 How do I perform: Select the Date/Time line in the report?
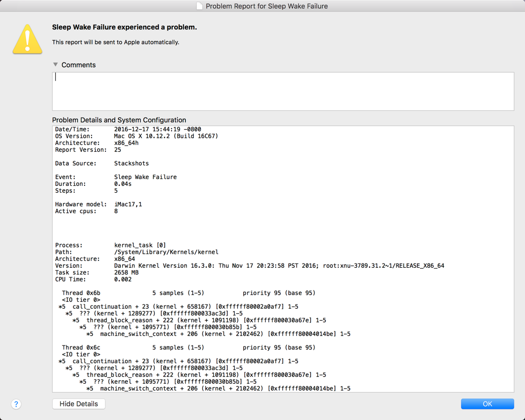(x=131, y=129)
